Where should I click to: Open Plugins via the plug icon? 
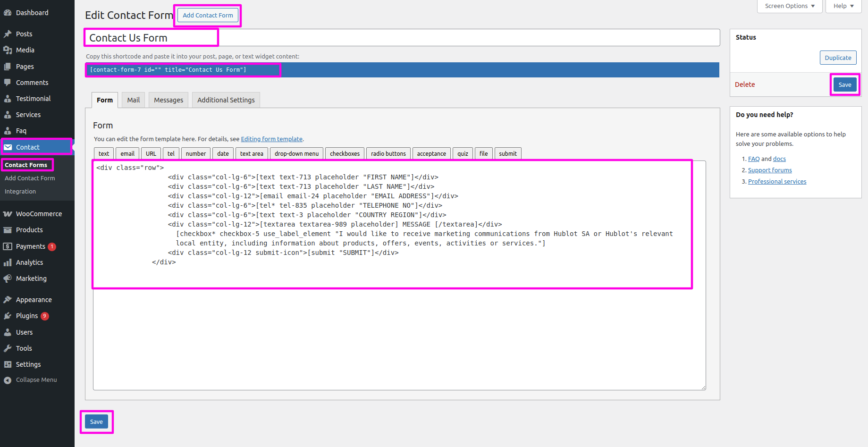(x=8, y=316)
